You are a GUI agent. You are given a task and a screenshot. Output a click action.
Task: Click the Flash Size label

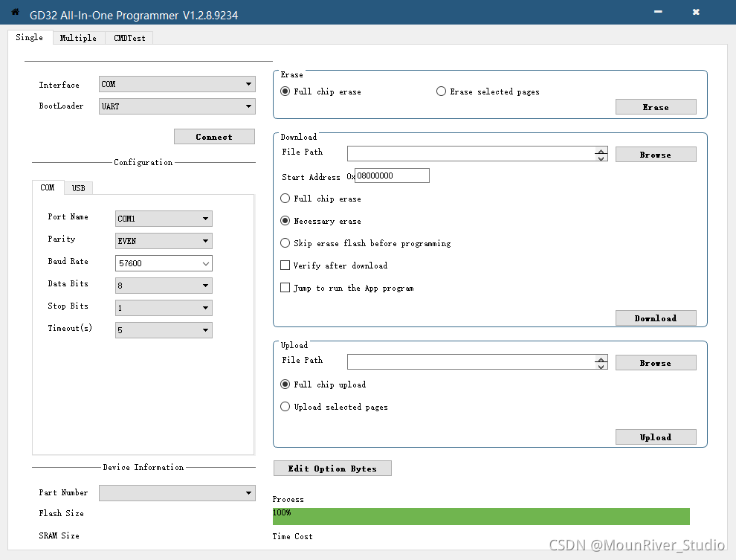[62, 514]
